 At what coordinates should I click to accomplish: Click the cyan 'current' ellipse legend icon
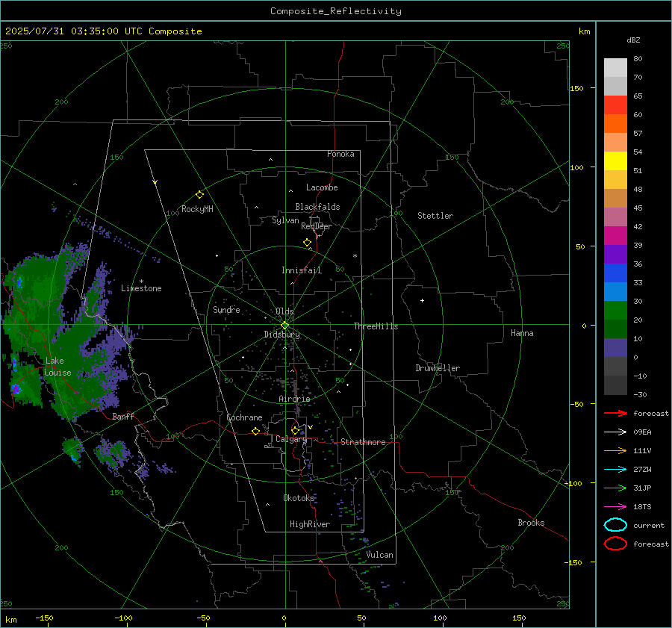(615, 525)
